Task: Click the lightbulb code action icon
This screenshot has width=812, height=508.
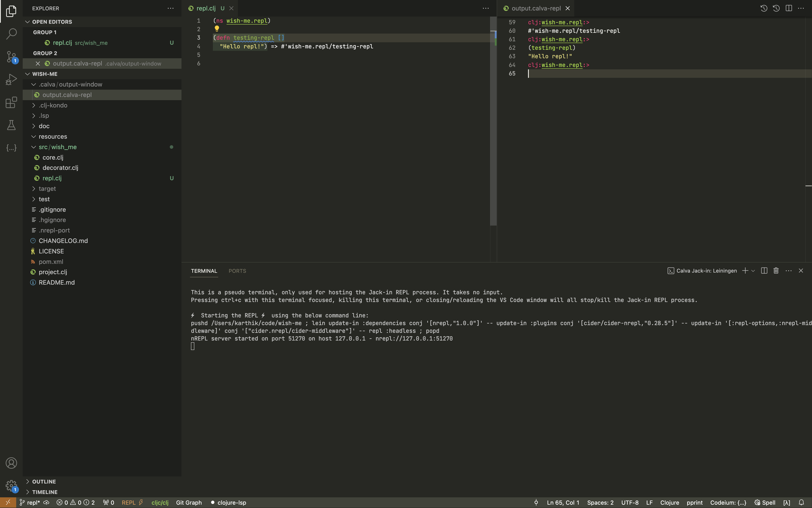Action: click(x=217, y=29)
